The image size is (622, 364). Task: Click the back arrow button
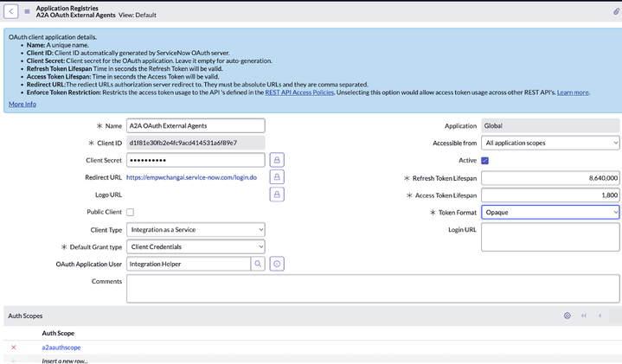(11, 11)
